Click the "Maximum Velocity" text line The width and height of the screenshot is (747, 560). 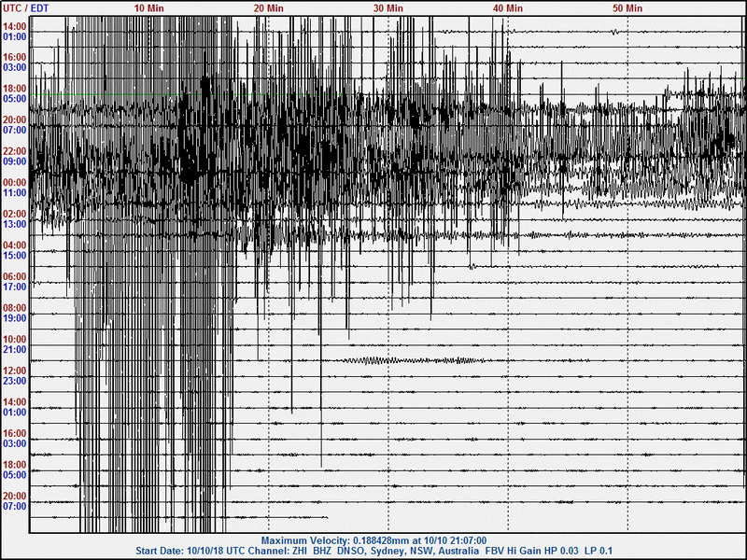[x=373, y=540]
